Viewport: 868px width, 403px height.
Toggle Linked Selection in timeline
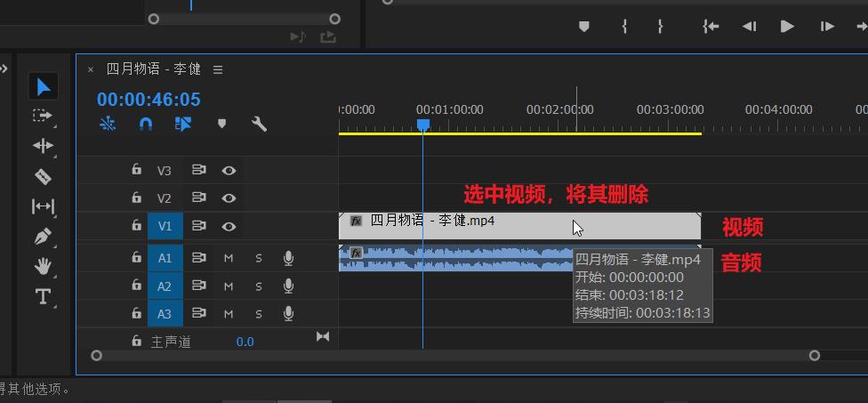(182, 125)
